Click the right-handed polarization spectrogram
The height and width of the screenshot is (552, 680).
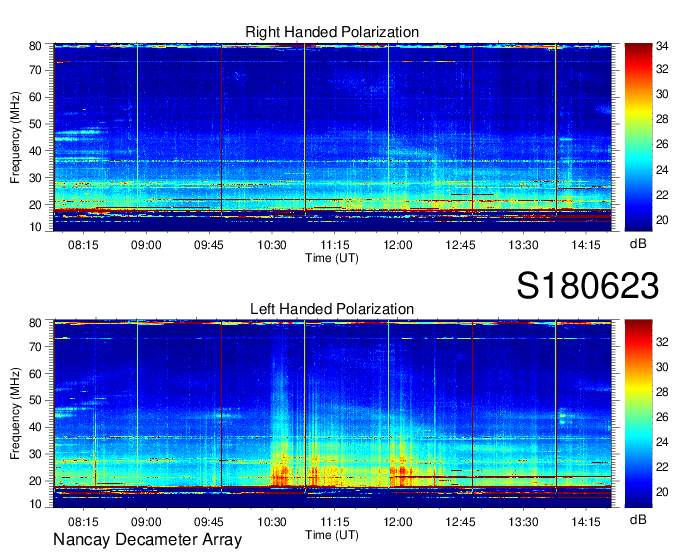point(333,137)
